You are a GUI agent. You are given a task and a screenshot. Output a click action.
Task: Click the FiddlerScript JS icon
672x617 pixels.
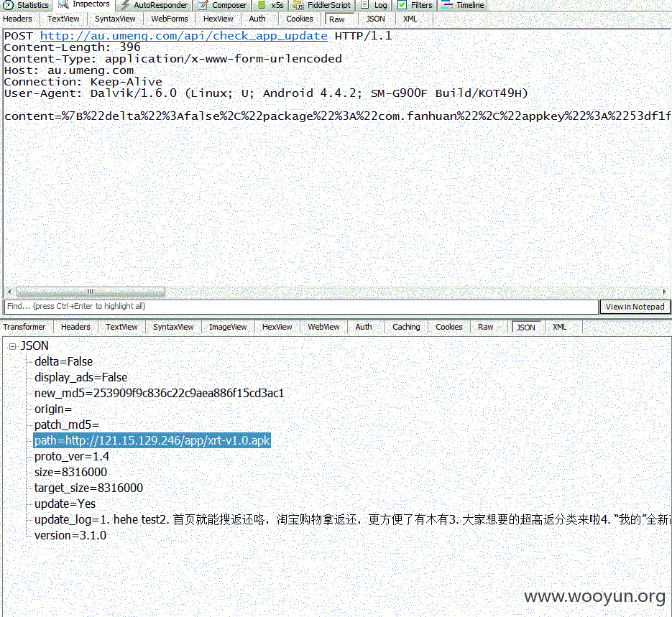point(298,5)
